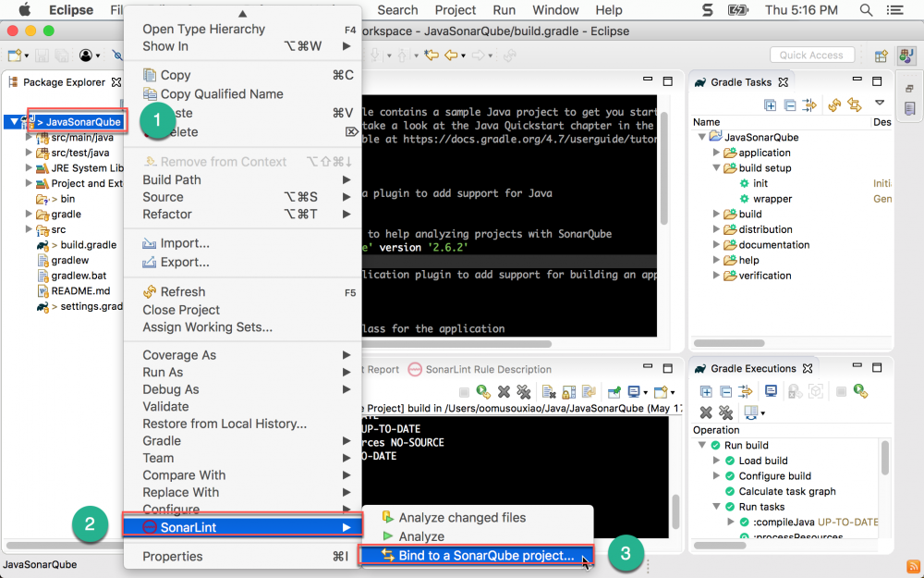Screen dimensions: 924x578
Task: Expand Load build operation
Action: pyautogui.click(x=717, y=461)
